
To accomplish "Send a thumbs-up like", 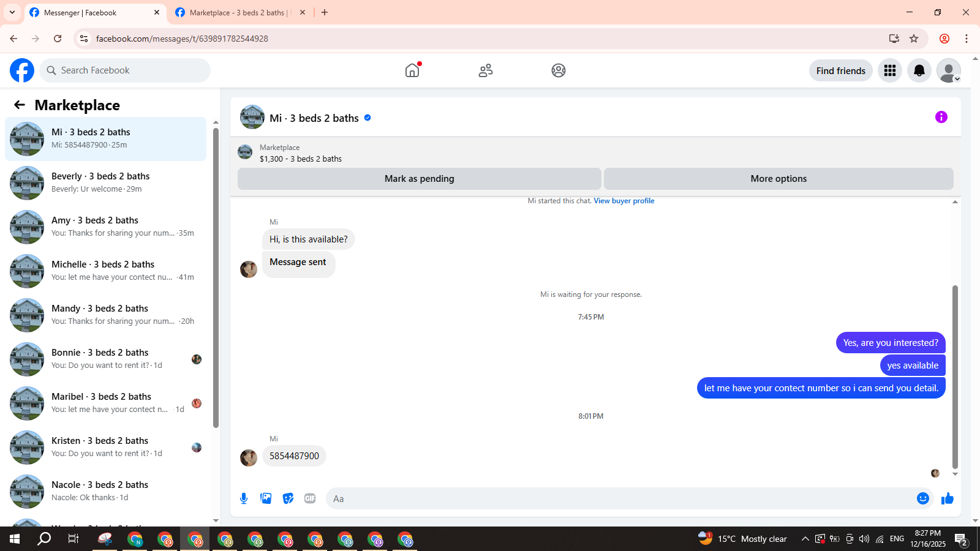I will (948, 498).
